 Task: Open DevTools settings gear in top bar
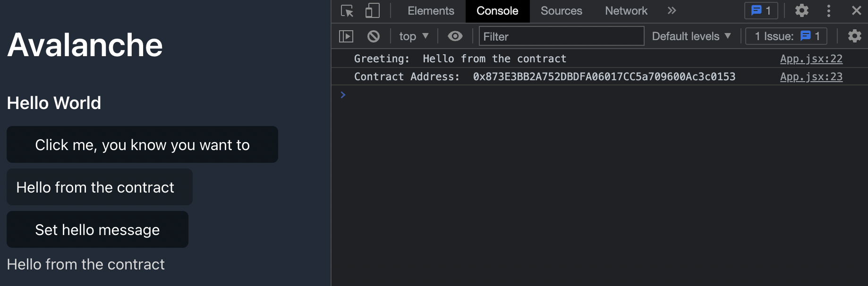(801, 11)
